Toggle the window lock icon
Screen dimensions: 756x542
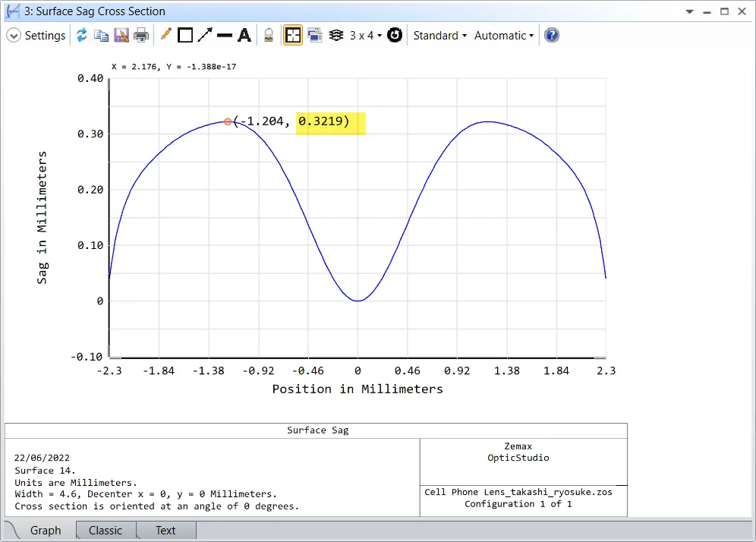point(268,36)
